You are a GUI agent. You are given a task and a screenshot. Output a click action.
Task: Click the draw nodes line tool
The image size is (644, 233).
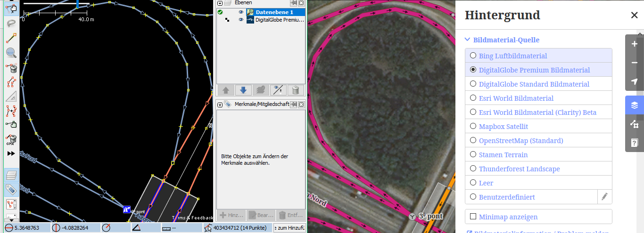pos(11,38)
